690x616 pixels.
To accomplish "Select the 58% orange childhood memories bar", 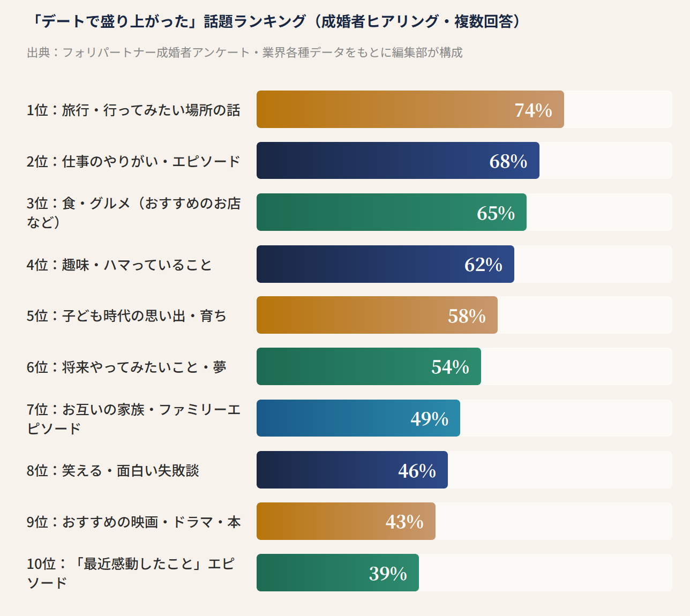I will (x=377, y=315).
